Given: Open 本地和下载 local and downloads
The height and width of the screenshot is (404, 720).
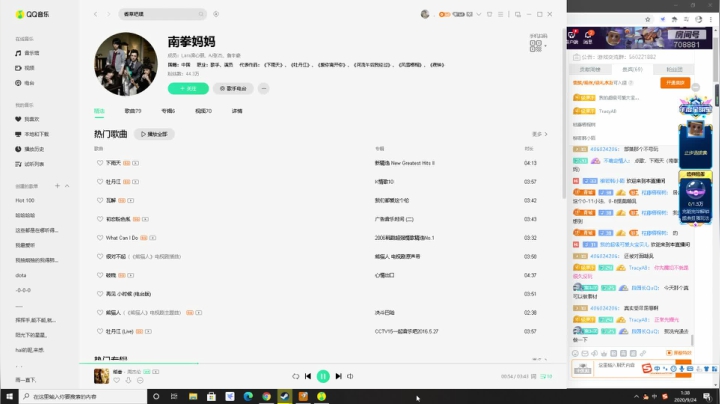Looking at the screenshot, I should 32,134.
